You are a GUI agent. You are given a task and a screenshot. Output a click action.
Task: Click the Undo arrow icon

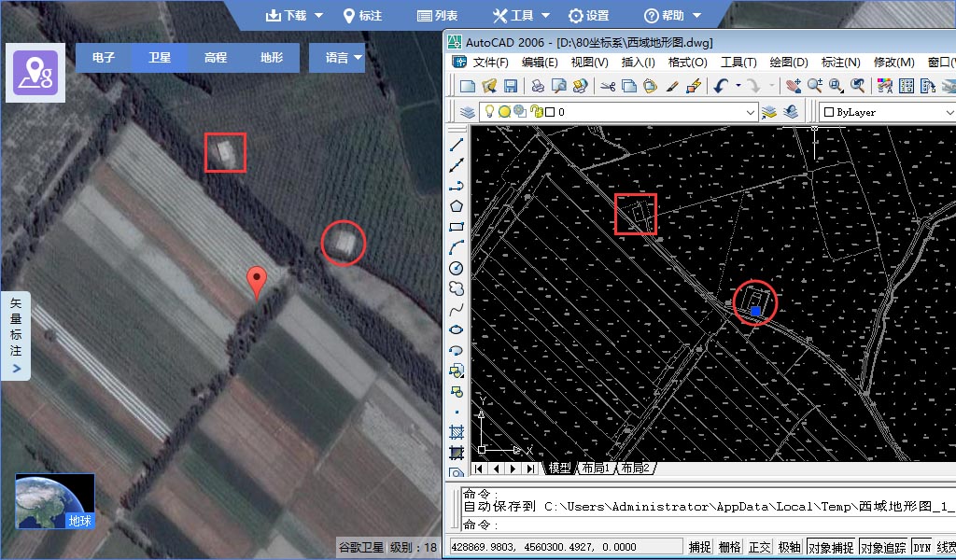click(x=722, y=86)
